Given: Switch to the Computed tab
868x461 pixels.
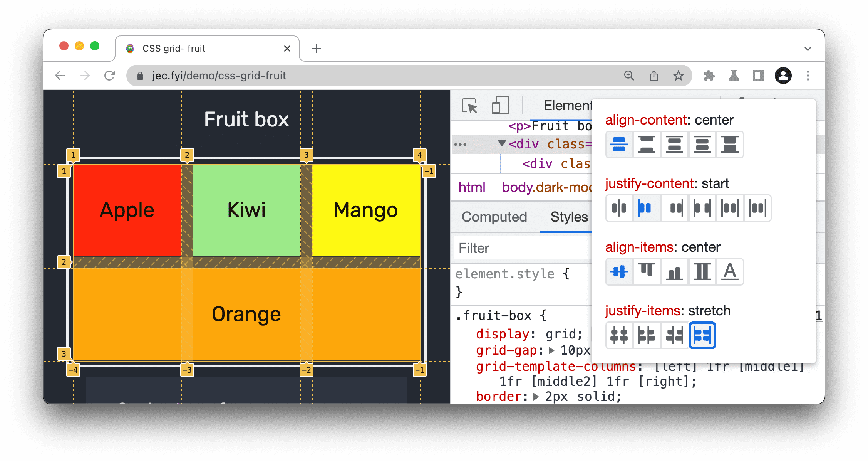Looking at the screenshot, I should (492, 217).
